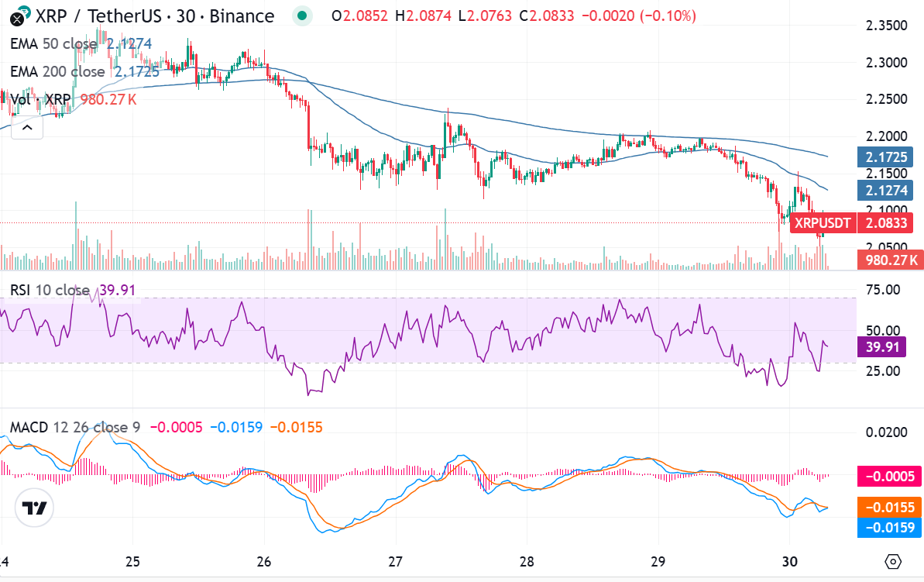Click the high value H2.0874
Screen dimensions: 924x582
coord(423,16)
